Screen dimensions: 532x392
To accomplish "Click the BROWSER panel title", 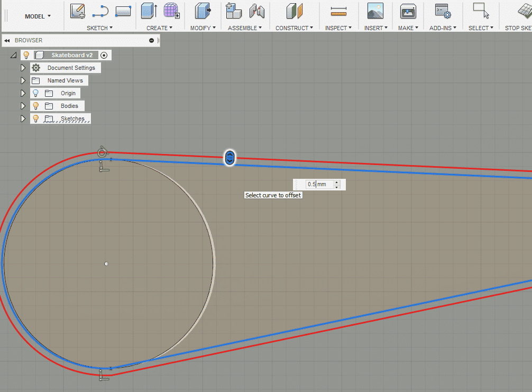I will tap(29, 40).
